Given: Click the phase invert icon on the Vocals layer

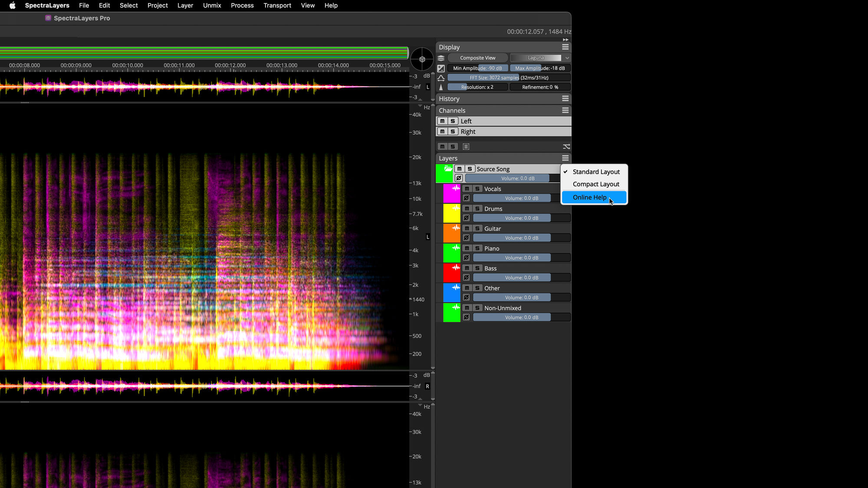Looking at the screenshot, I should (466, 198).
